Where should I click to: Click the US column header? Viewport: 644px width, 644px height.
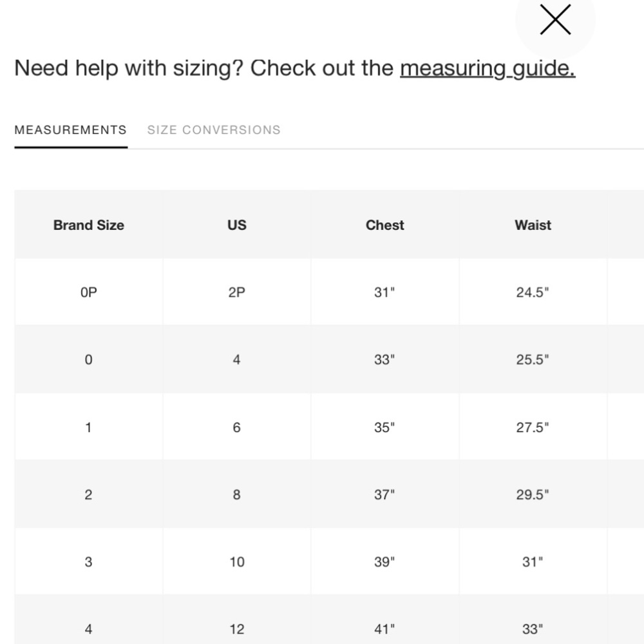pos(237,225)
